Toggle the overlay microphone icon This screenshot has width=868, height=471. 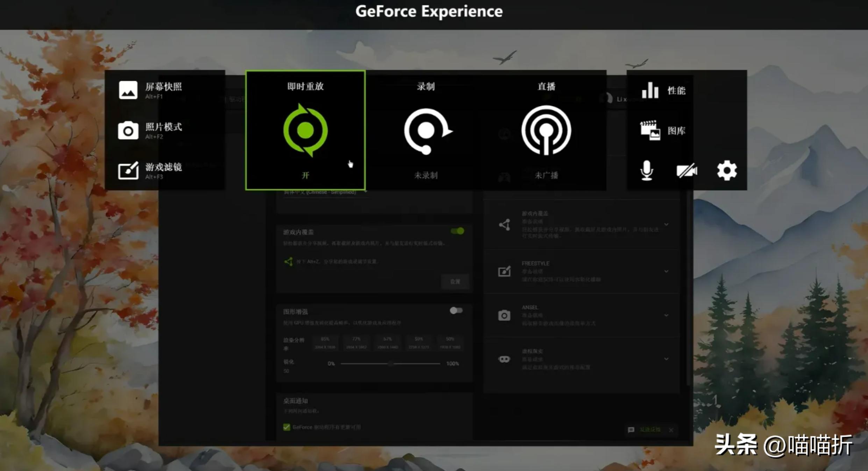(x=647, y=171)
